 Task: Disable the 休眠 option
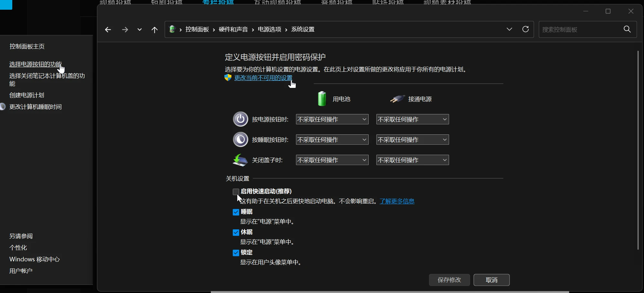pos(235,232)
